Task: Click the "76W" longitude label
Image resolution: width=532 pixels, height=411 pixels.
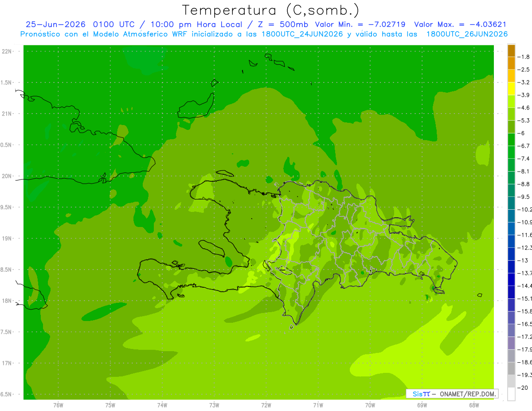Action: [x=58, y=405]
